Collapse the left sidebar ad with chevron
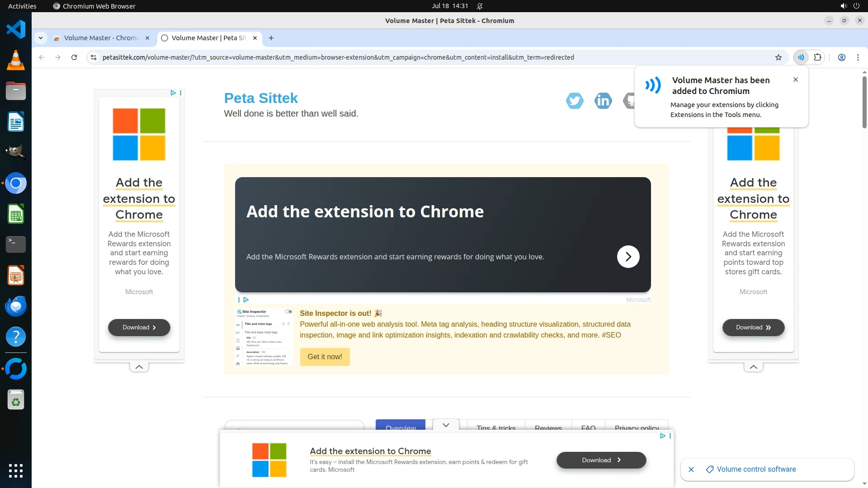 pyautogui.click(x=139, y=367)
